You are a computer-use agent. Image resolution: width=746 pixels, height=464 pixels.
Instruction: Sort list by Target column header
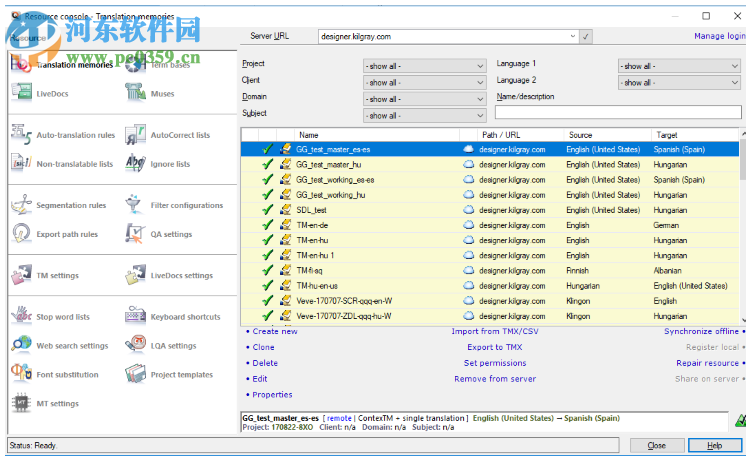(x=666, y=135)
